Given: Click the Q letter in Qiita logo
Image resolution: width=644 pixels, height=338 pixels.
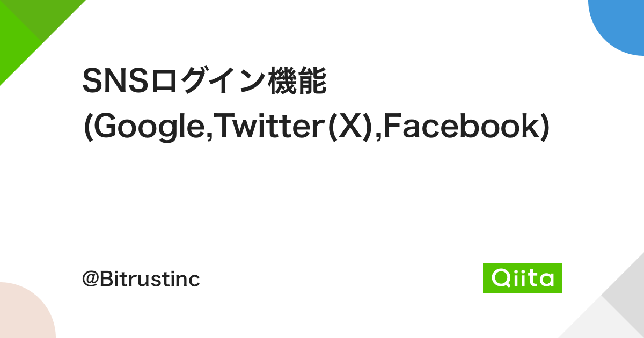Looking at the screenshot, I should pos(500,278).
